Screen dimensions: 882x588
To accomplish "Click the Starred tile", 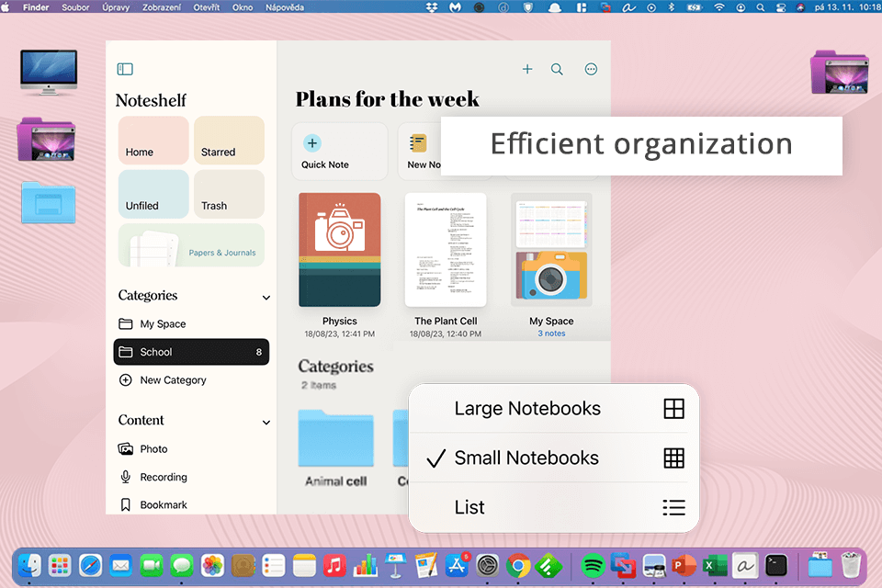I will 229,140.
